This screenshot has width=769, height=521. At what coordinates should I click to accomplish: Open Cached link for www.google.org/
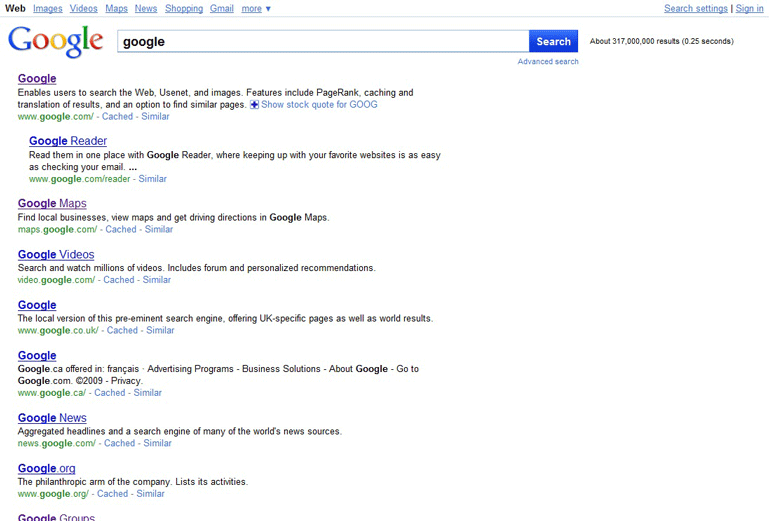pos(112,494)
